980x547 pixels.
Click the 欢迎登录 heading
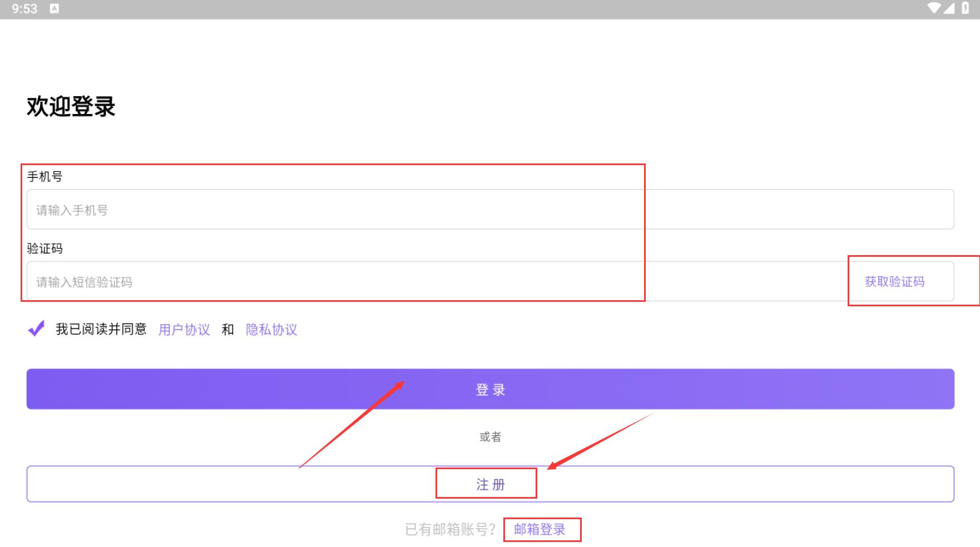[71, 106]
